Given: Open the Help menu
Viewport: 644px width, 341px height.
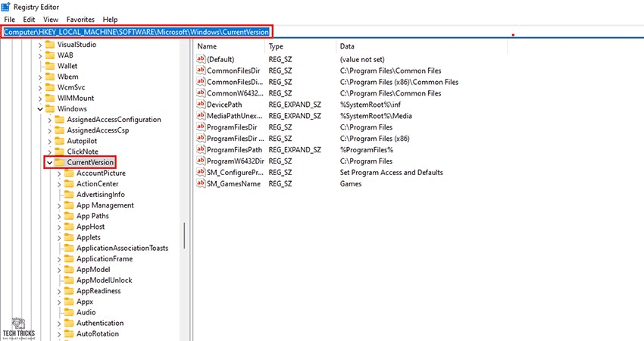Looking at the screenshot, I should (x=110, y=19).
